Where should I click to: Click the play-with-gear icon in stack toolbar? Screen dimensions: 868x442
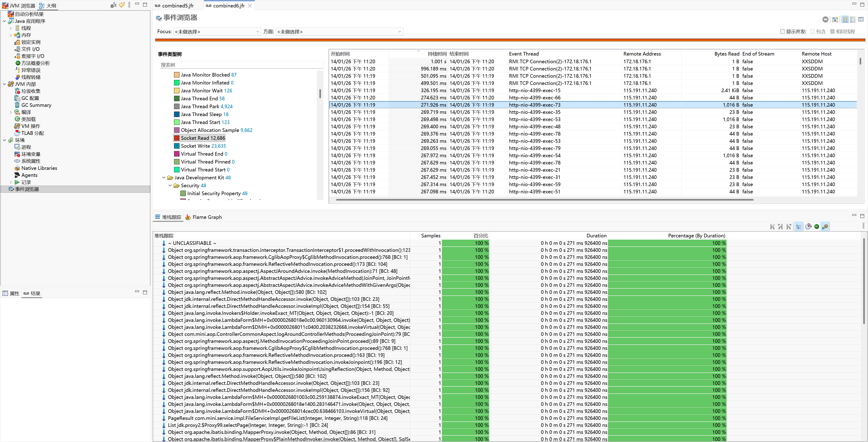[825, 227]
